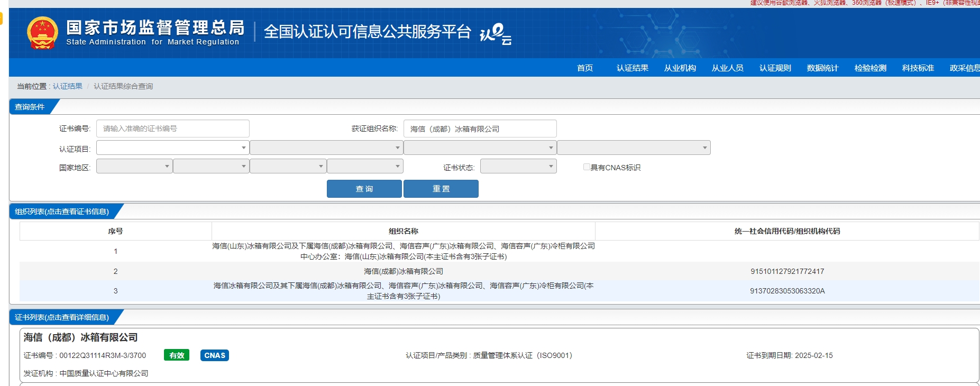The image size is (980, 386).
Task: Focus the 证书编号 input field
Action: point(173,128)
